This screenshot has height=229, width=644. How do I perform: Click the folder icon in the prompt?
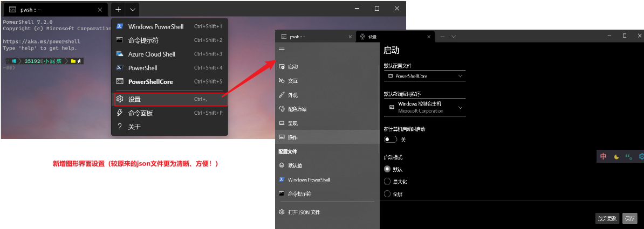[x=73, y=61]
